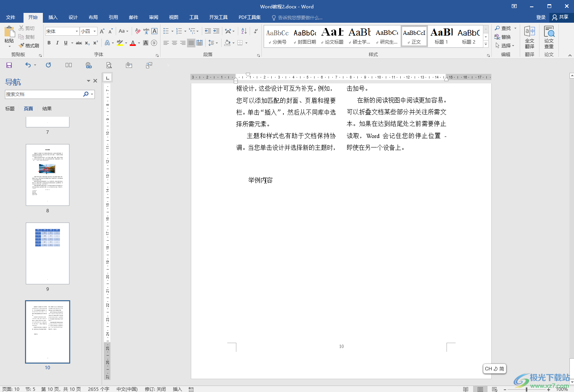
Task: Expand the styles gallery more arrow
Action: tap(486, 44)
